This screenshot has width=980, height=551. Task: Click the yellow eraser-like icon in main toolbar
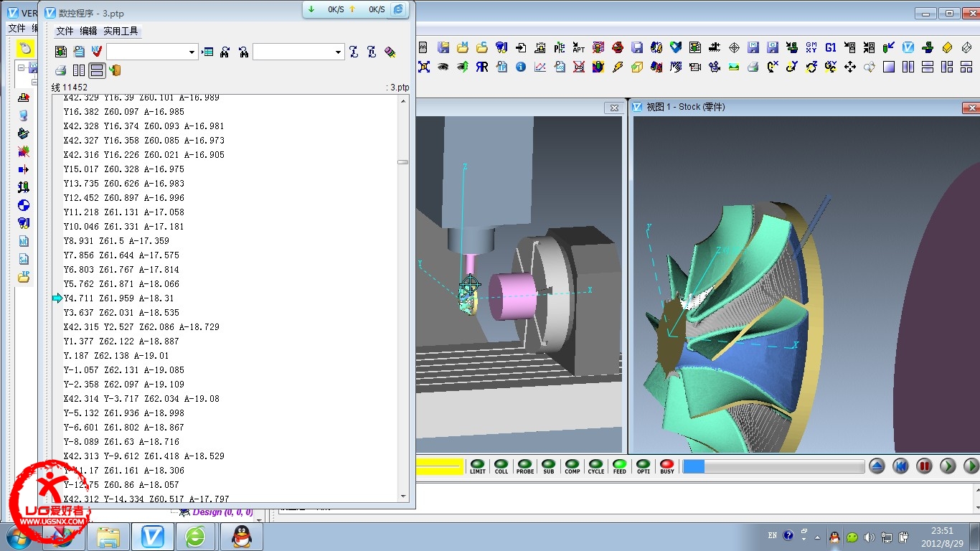click(947, 47)
